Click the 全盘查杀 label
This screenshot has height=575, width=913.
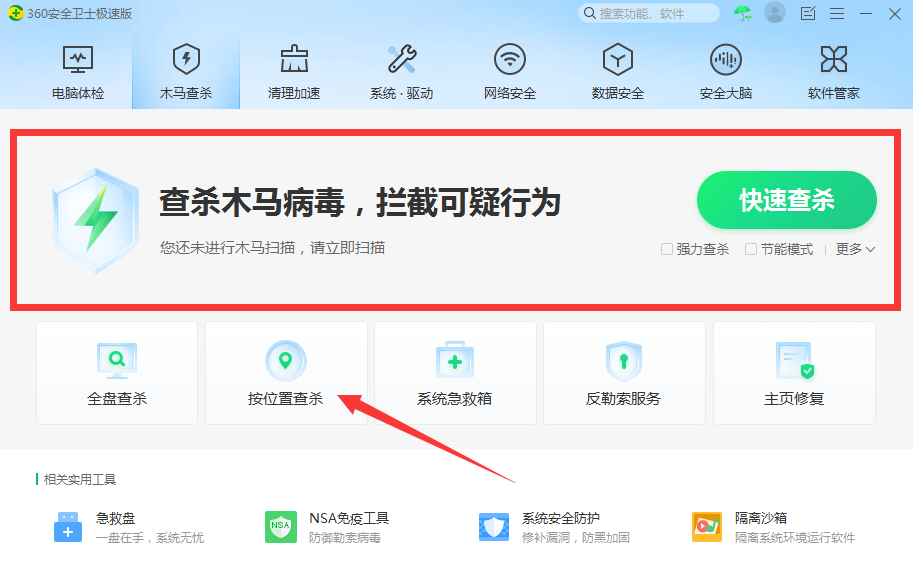116,399
